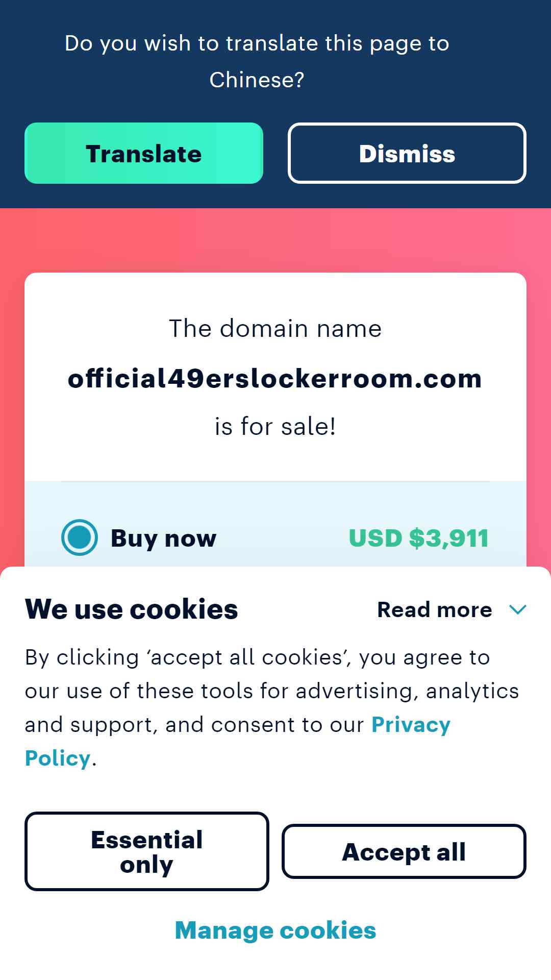Click the 'is for sale!' text
The width and height of the screenshot is (551, 980).
click(275, 427)
